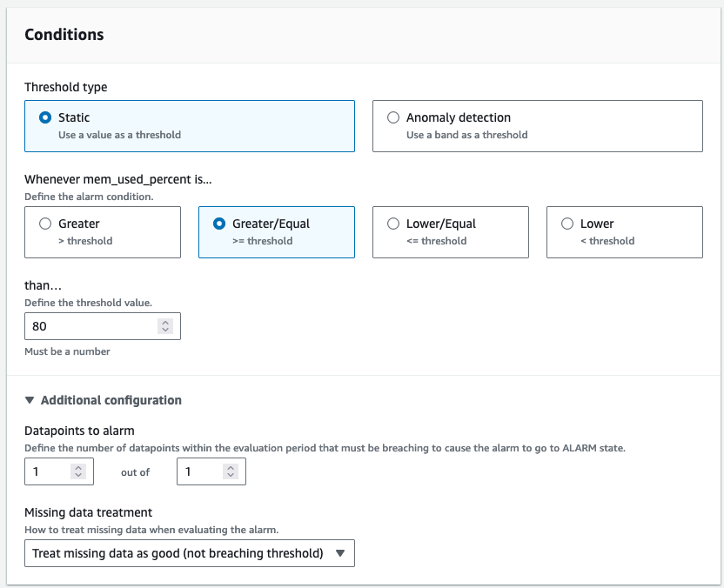Choose the Lower than threshold condition
724x588 pixels.
click(567, 224)
